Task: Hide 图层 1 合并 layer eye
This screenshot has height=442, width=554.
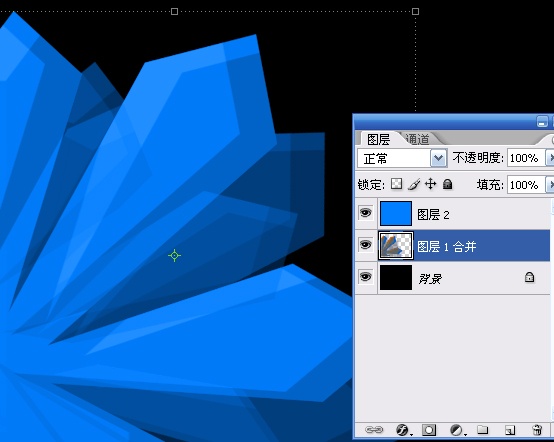Action: tap(366, 245)
